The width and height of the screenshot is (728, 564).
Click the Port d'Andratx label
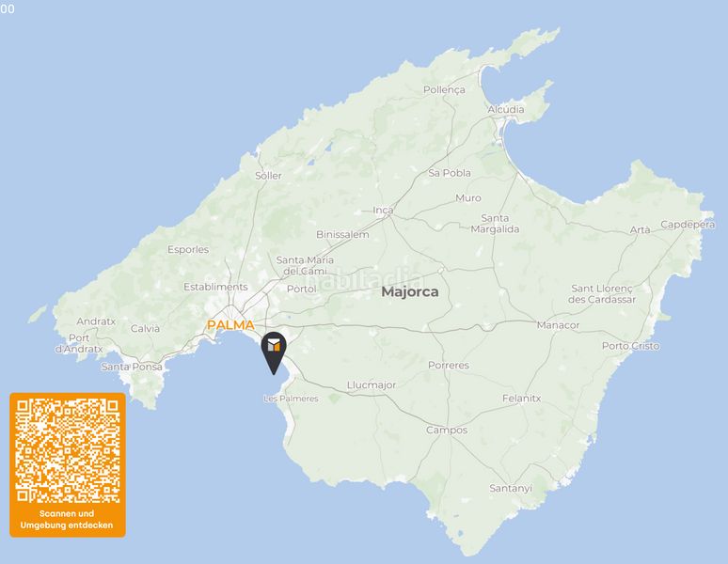point(79,343)
